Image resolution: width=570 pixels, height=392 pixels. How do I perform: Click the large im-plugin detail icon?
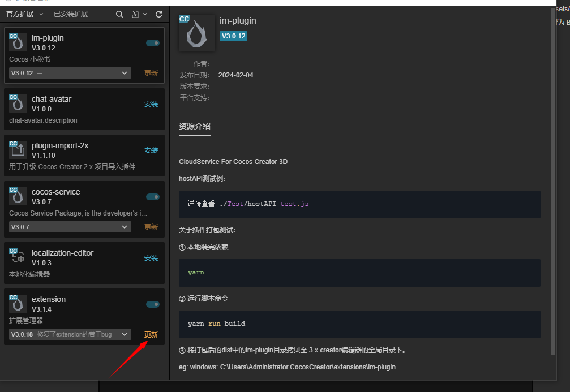(x=196, y=33)
